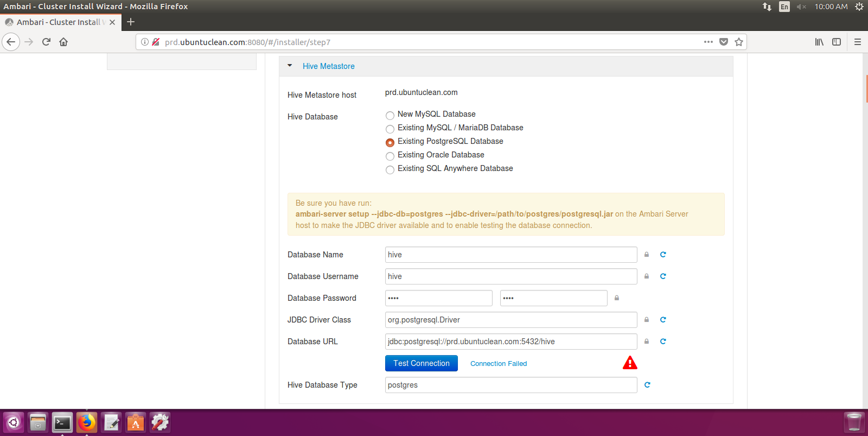Screen dimensions: 868x436
Task: Reset Database Username with its undo icon
Action: coord(663,276)
